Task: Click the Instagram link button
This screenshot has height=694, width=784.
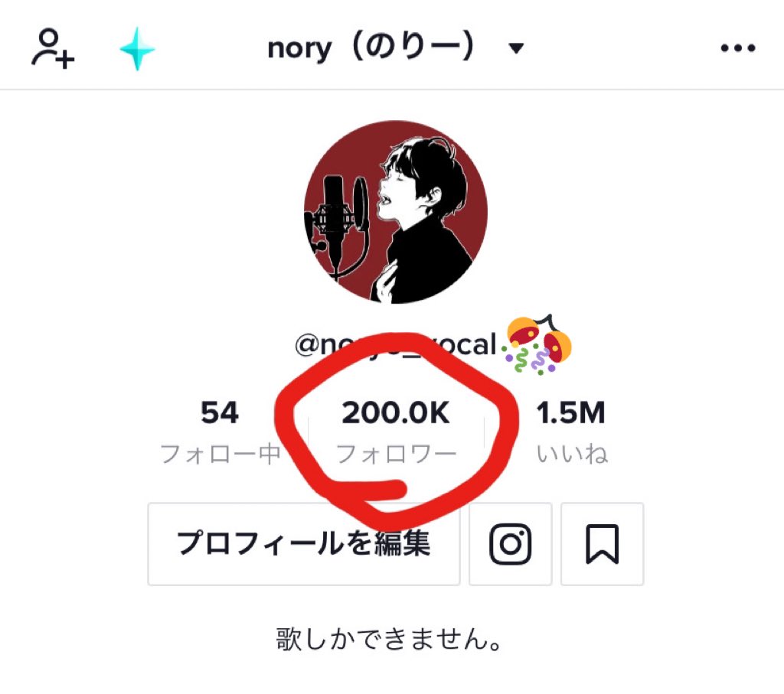Action: coord(510,543)
